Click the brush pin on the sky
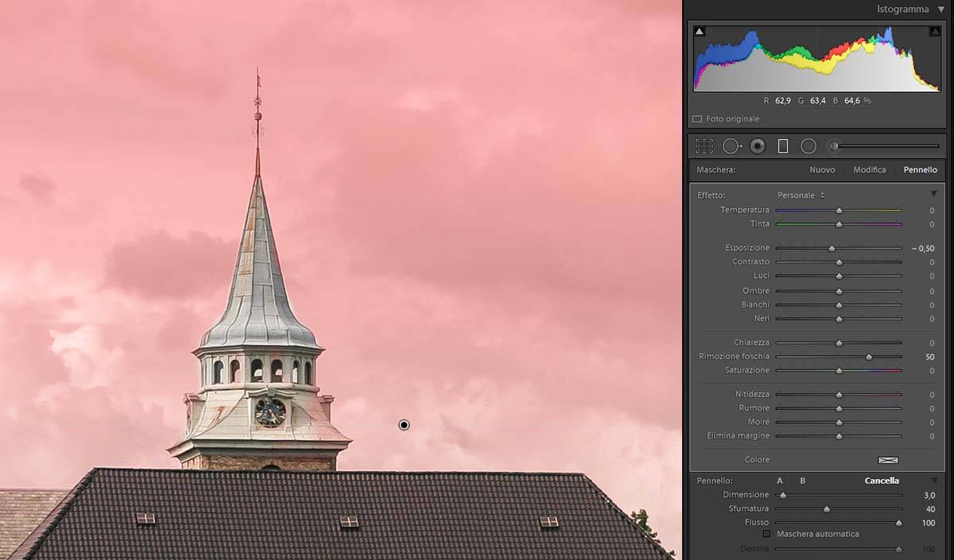Image resolution: width=954 pixels, height=560 pixels. (404, 425)
